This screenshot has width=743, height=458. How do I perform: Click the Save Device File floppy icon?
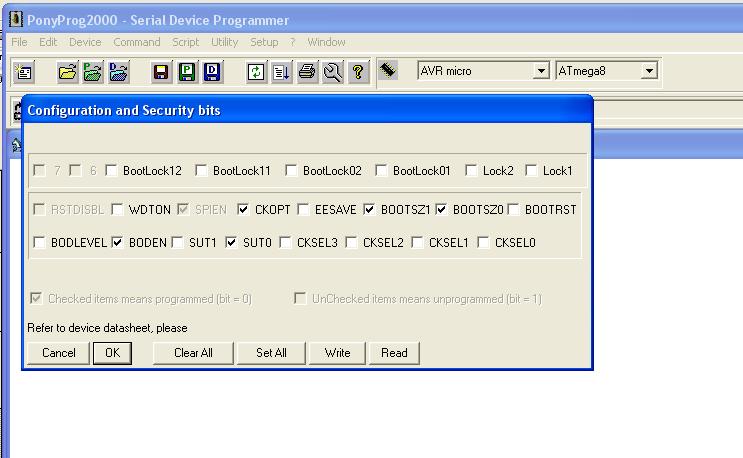point(161,72)
